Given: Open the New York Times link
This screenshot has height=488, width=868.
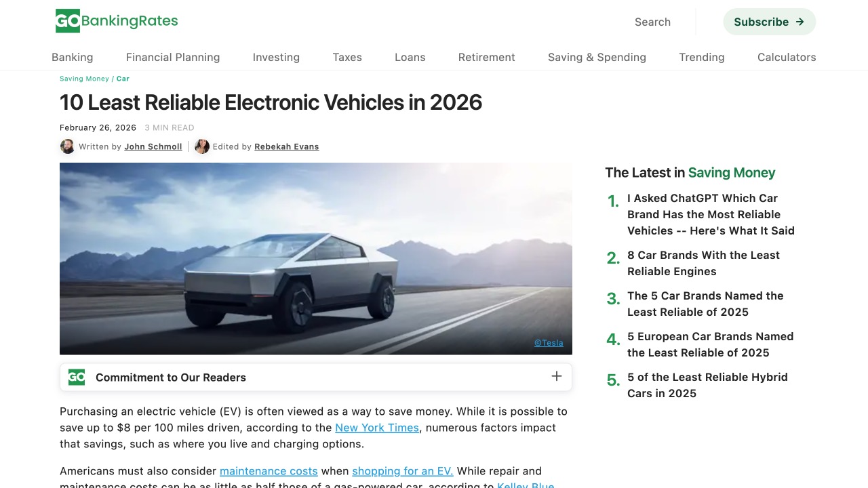Looking at the screenshot, I should pos(377,428).
